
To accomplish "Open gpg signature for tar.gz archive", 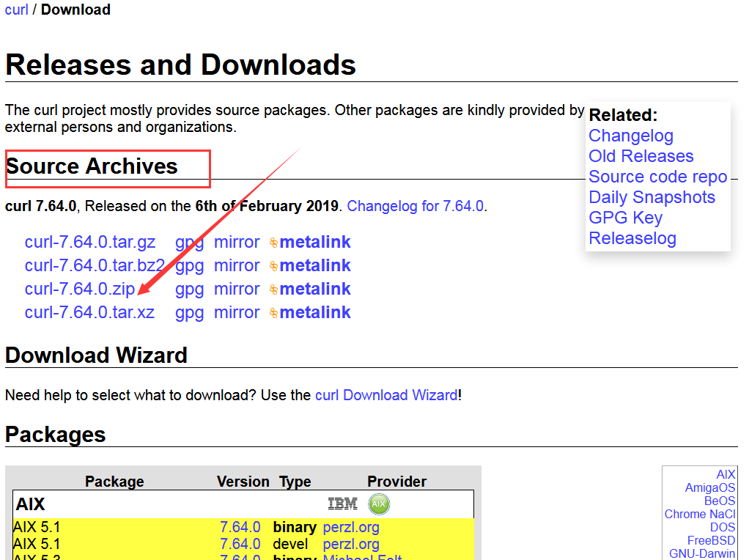I will [189, 243].
